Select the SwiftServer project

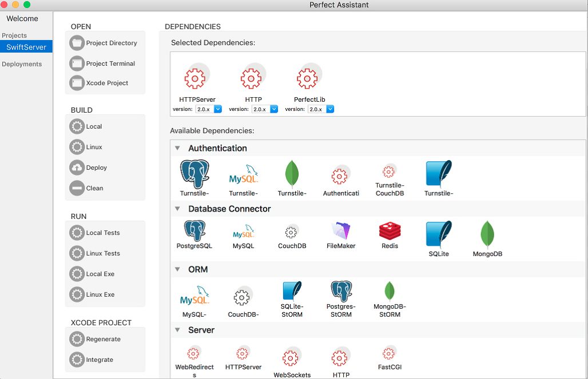(26, 47)
